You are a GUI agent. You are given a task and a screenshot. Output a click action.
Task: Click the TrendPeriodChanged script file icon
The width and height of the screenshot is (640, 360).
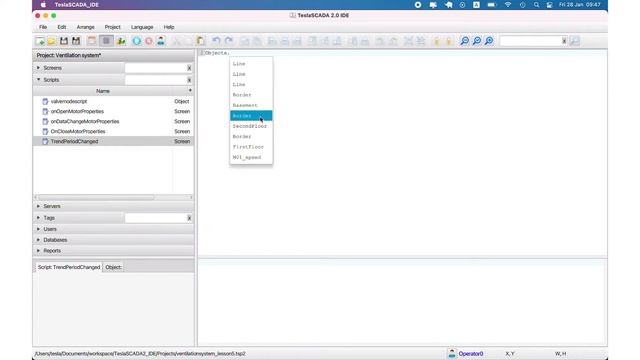[x=45, y=141]
